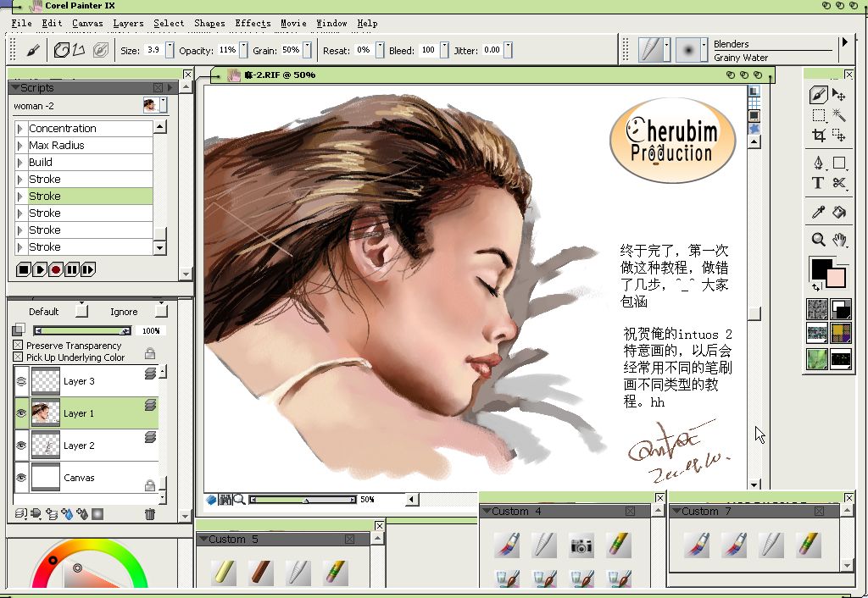Select the Layer 1 thumbnail

[x=46, y=413]
